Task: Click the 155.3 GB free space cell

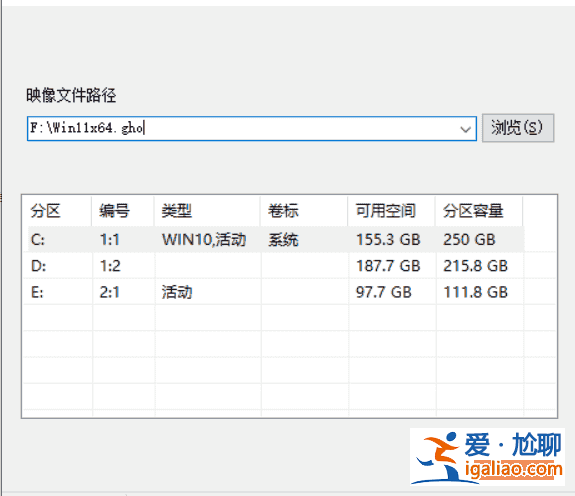Action: point(388,240)
